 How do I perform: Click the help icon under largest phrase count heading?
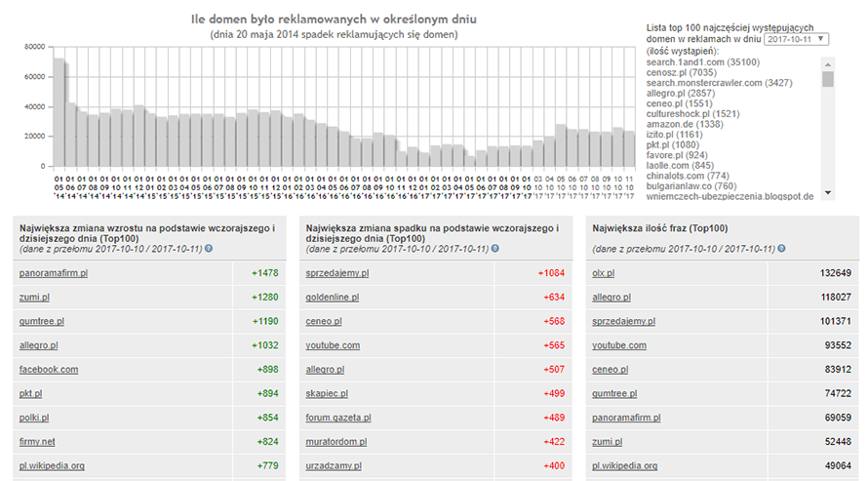click(781, 249)
